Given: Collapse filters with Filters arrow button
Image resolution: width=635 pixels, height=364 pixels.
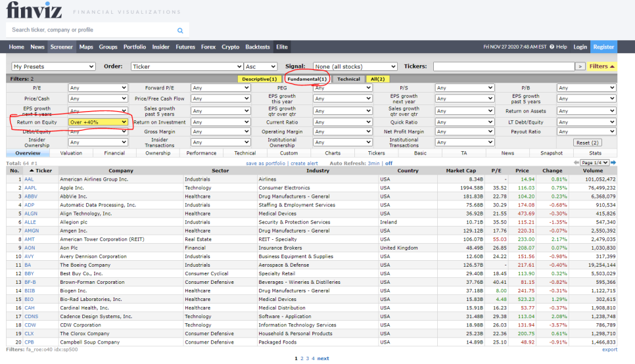Looking at the screenshot, I should (601, 66).
